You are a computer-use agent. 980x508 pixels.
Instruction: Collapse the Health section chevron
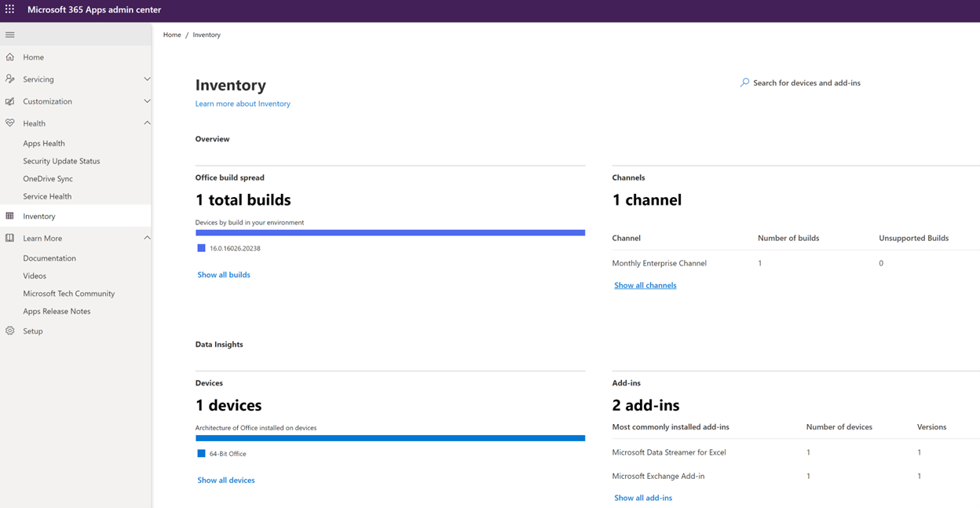tap(147, 122)
